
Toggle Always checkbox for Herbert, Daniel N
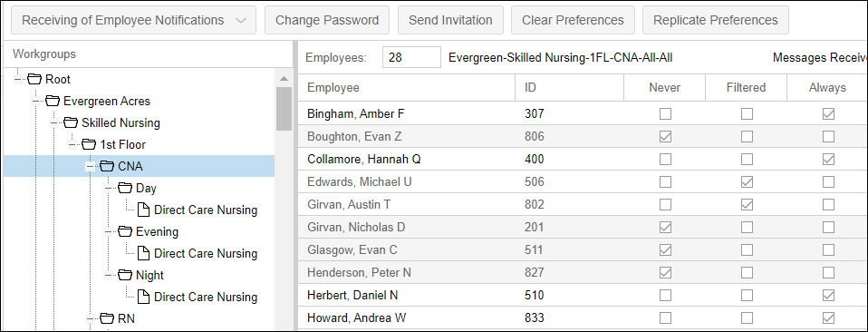point(828,296)
